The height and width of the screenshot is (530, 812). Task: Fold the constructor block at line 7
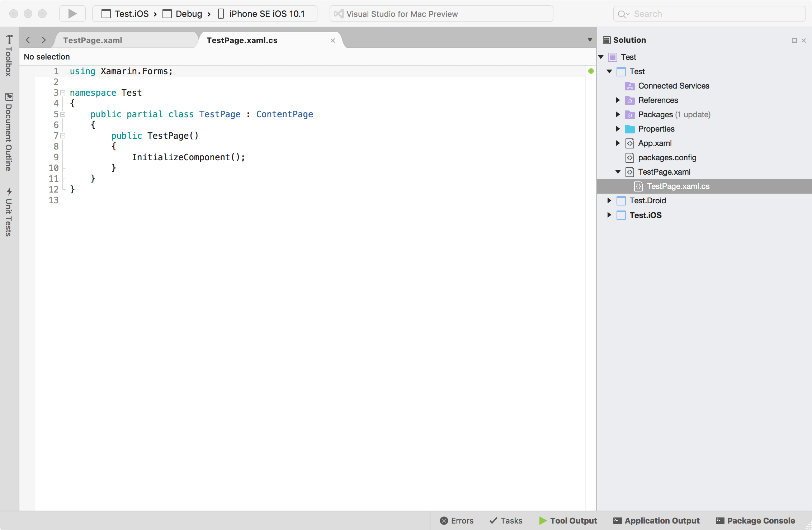[63, 136]
